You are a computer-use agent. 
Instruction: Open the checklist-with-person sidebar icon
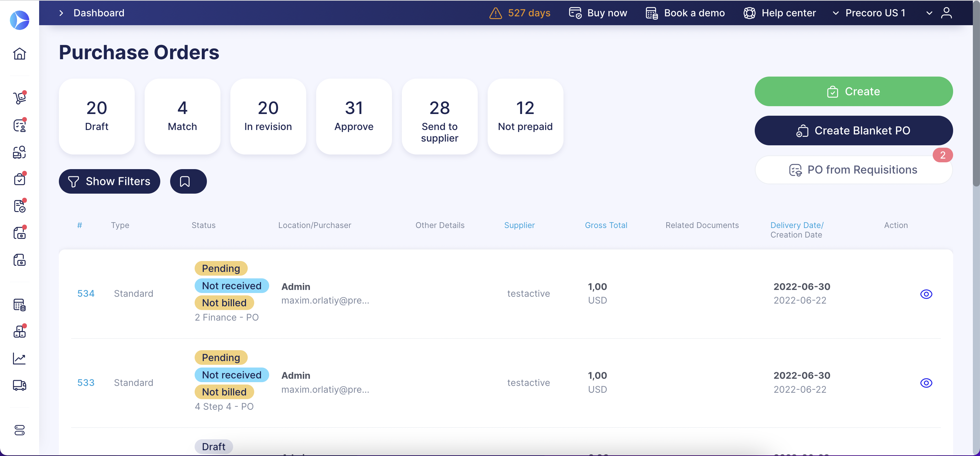tap(19, 125)
